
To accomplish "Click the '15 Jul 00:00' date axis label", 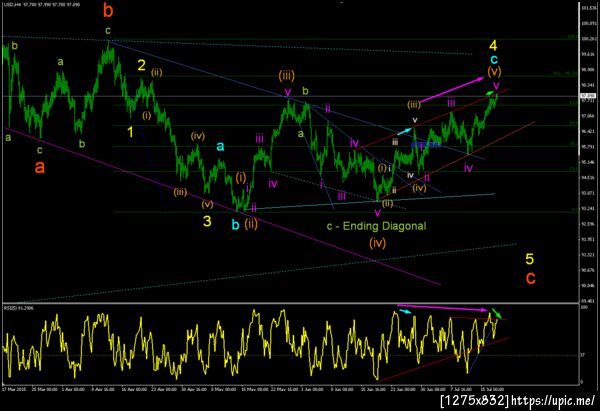I will [492, 389].
